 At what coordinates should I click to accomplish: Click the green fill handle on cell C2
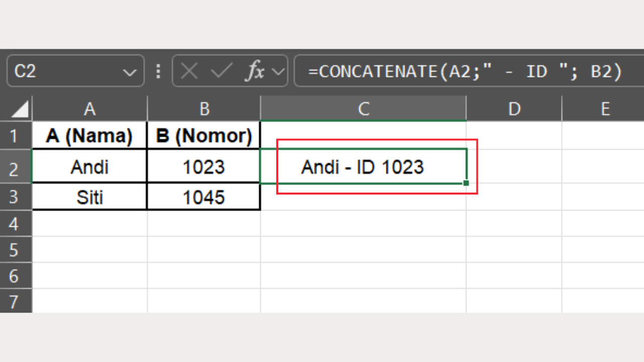click(465, 182)
